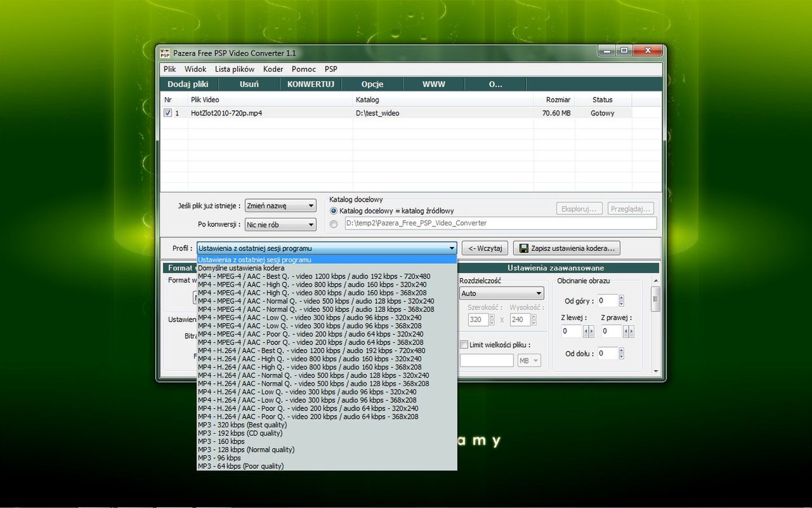Select MP4 MPEG-4 Best Q. 720x480 profile

pos(327,276)
